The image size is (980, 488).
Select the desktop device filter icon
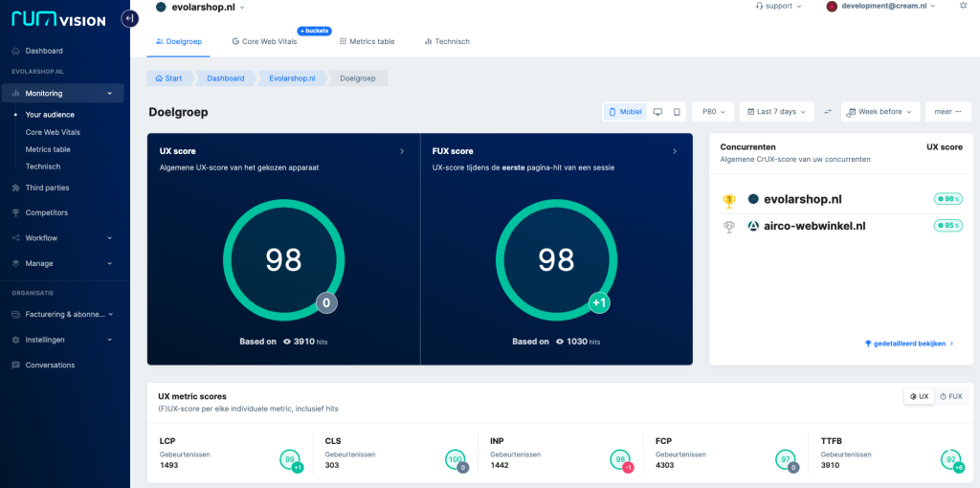657,112
